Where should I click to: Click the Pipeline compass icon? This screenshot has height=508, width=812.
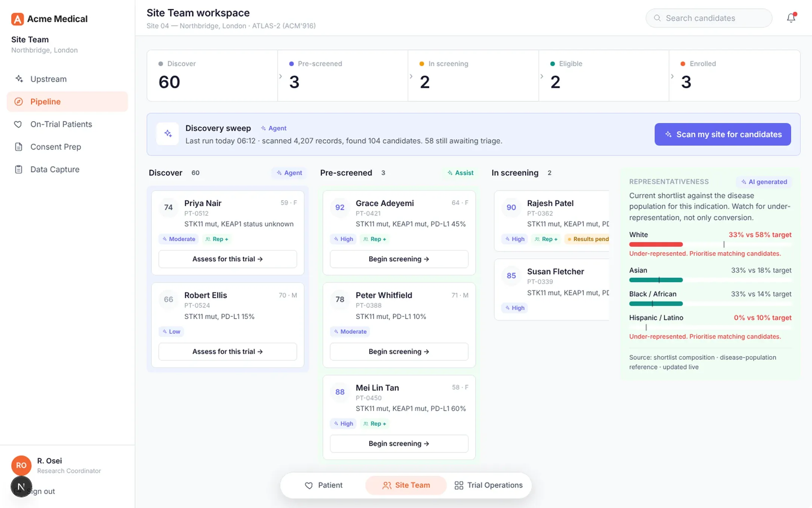point(19,102)
